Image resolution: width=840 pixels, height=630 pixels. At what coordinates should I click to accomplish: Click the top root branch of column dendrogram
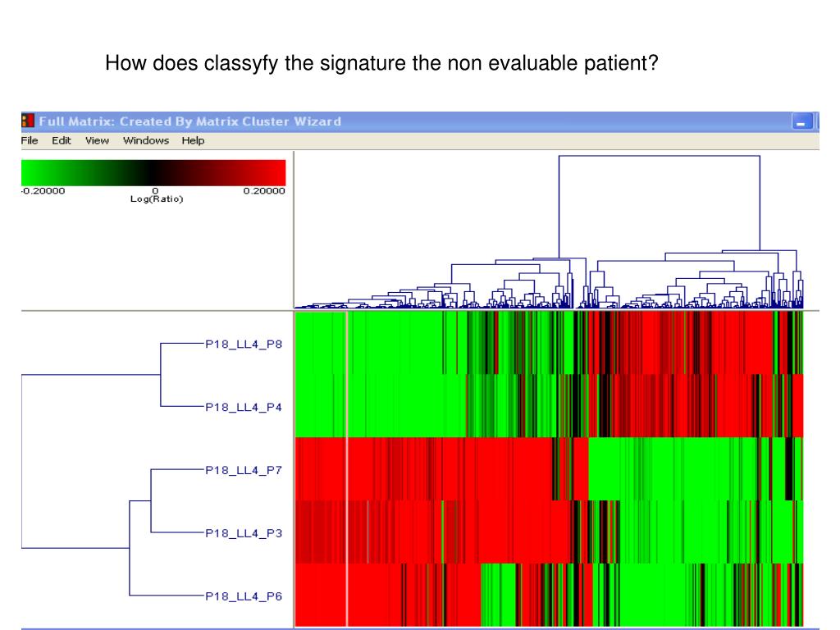coord(660,156)
